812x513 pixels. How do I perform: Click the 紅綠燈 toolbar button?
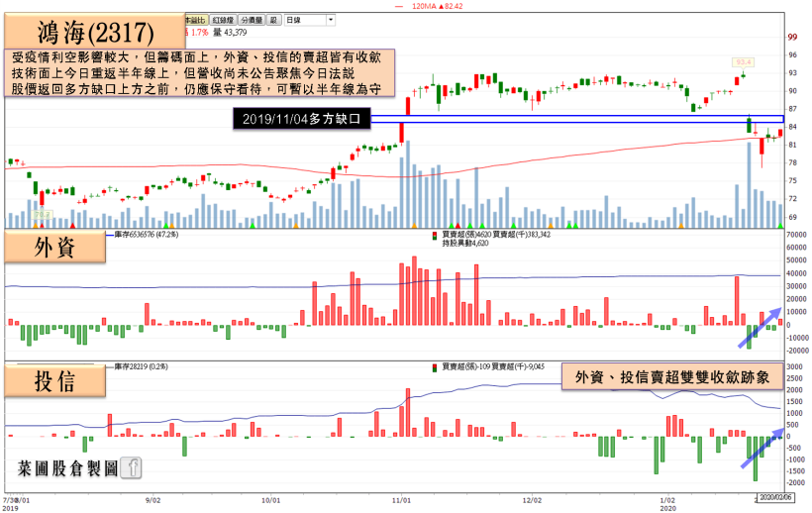[x=223, y=20]
